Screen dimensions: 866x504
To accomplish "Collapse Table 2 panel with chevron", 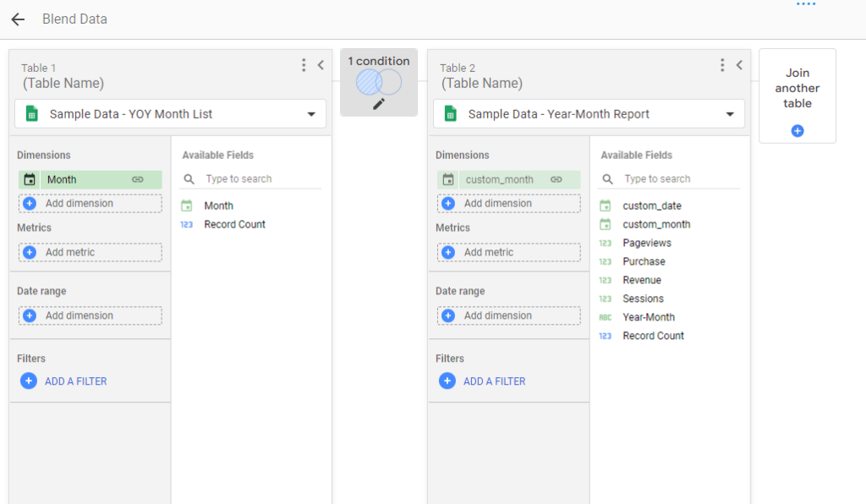I will click(x=739, y=65).
